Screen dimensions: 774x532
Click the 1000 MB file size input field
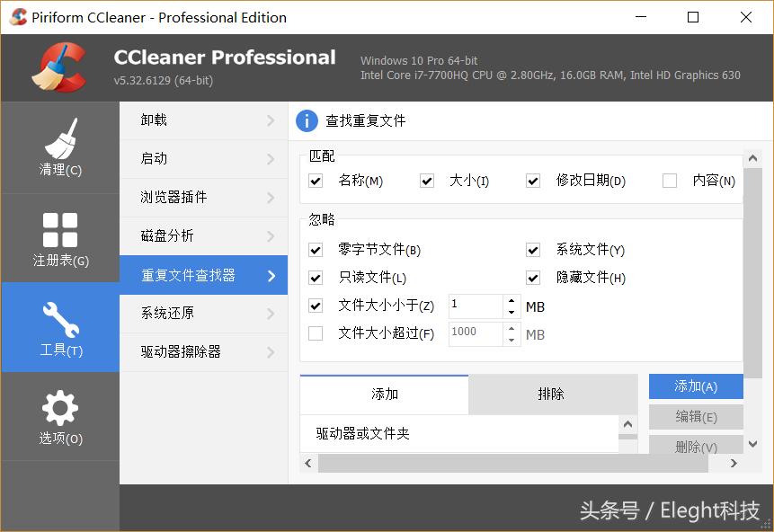pos(476,333)
